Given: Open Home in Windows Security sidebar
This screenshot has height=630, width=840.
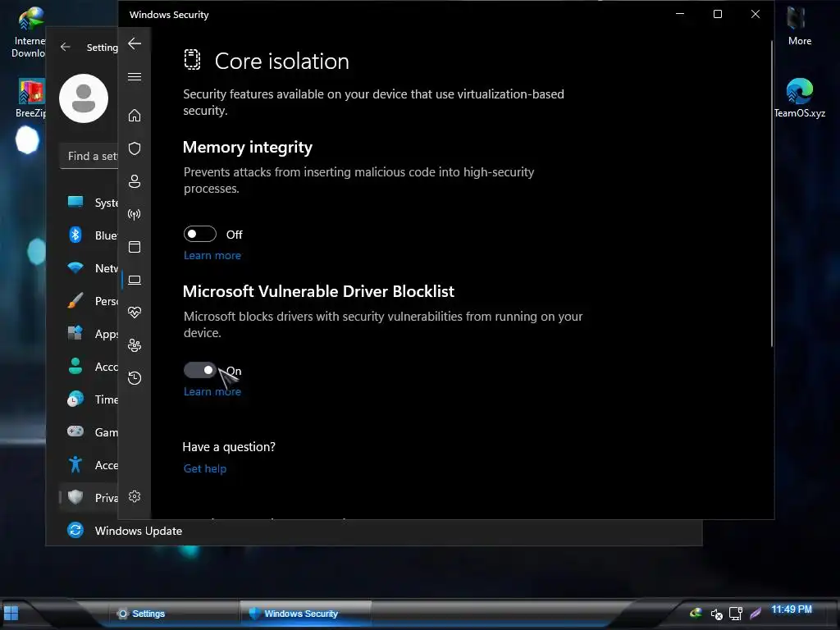Looking at the screenshot, I should coord(135,116).
